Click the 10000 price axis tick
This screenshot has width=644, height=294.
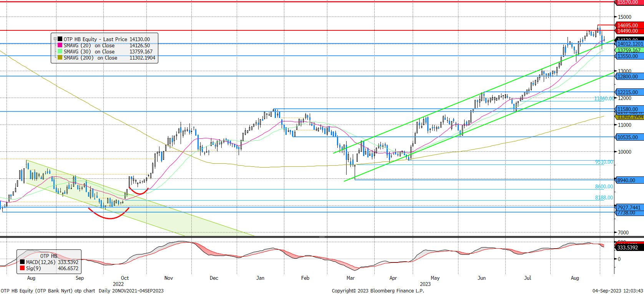click(624, 152)
